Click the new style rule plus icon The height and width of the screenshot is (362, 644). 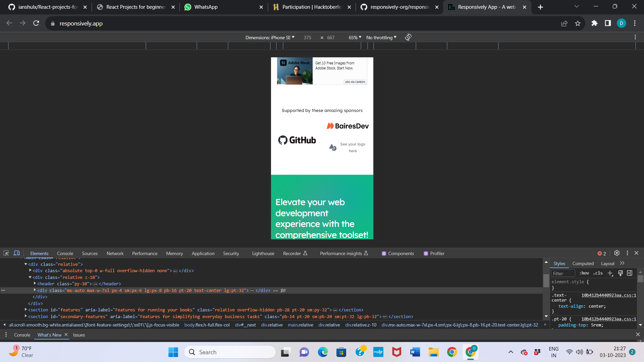pyautogui.click(x=610, y=273)
